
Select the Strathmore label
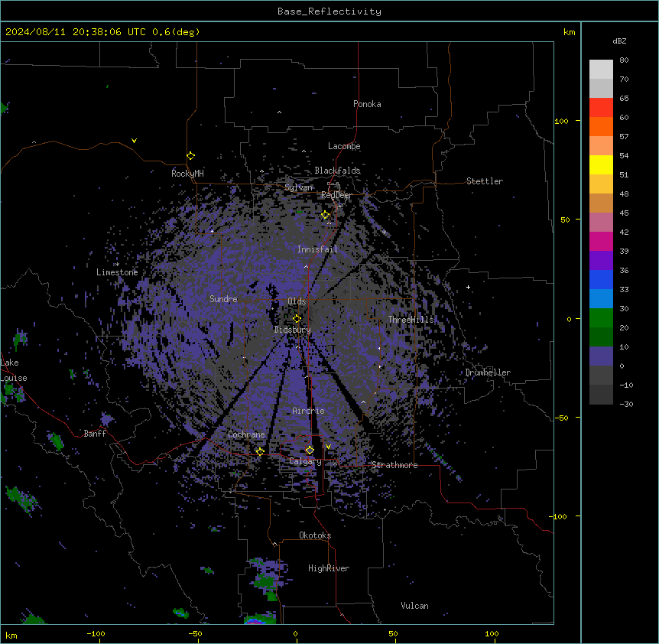click(x=394, y=465)
